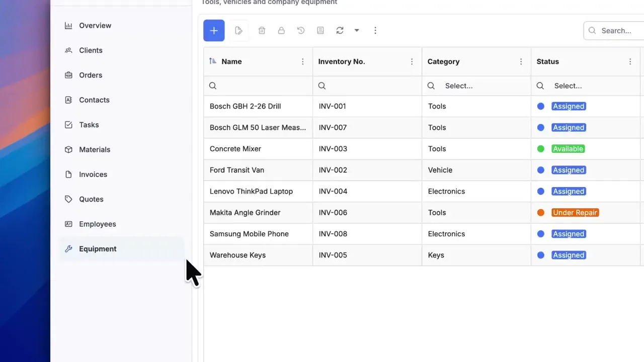
Task: Click the lock icon in toolbar
Action: (x=281, y=31)
